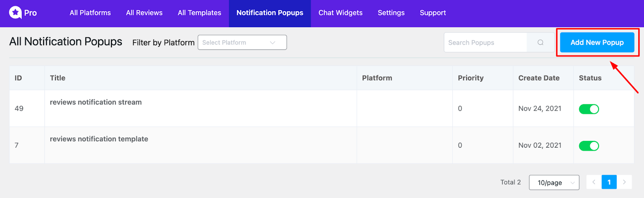Toggle status for reviews notification stream
Image resolution: width=644 pixels, height=198 pixels.
(589, 109)
